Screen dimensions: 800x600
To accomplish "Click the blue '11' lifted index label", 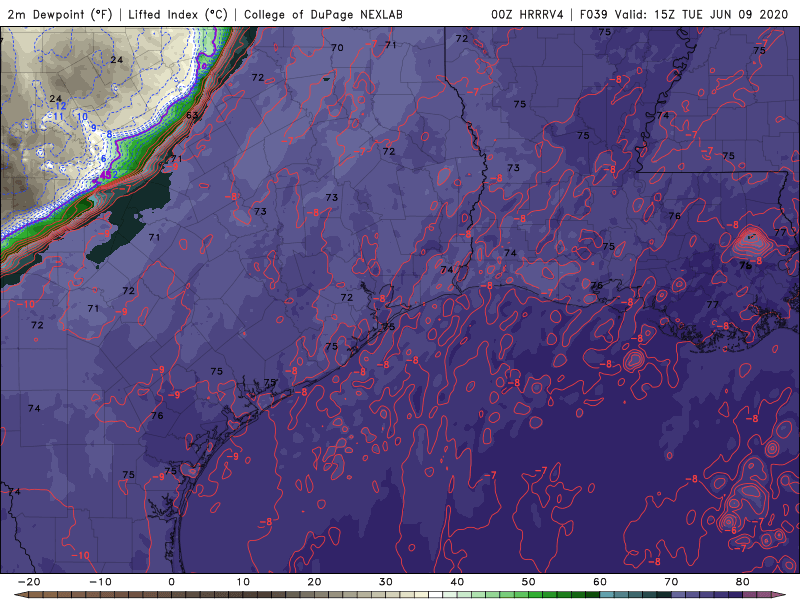I will 58,117.
